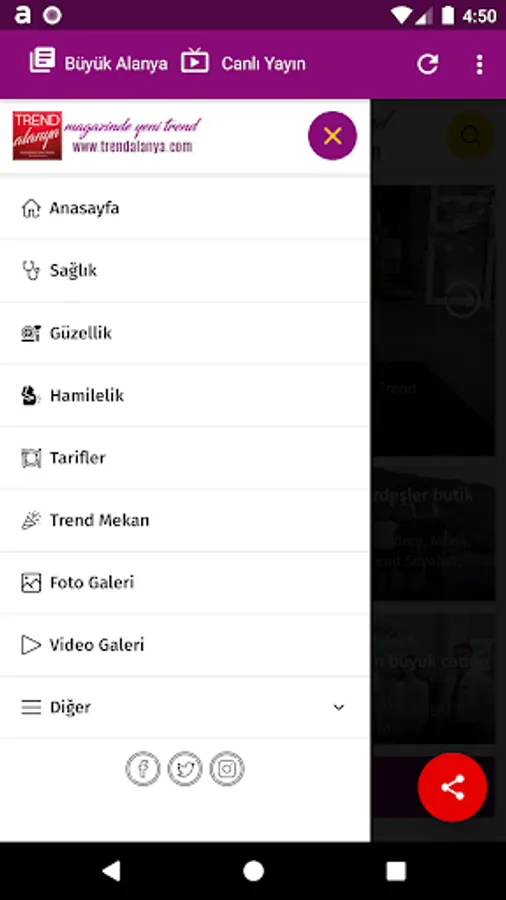Tap the red share floating button
The width and height of the screenshot is (506, 900).
[x=453, y=788]
